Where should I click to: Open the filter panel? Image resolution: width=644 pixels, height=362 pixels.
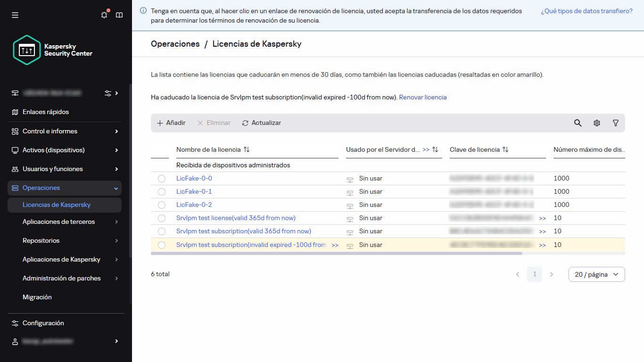[615, 123]
